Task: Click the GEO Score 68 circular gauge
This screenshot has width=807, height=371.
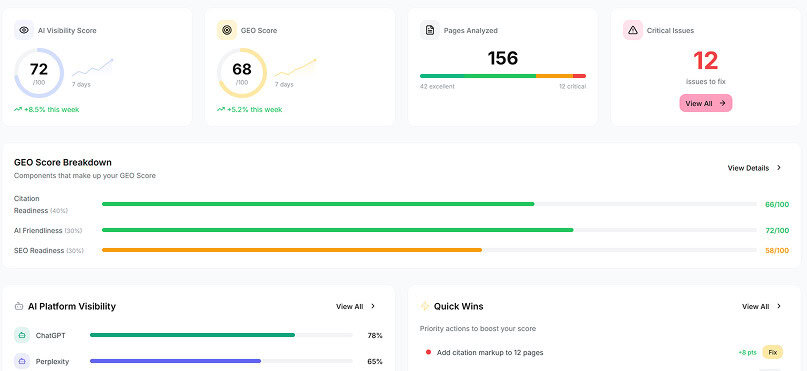Action: coord(241,73)
